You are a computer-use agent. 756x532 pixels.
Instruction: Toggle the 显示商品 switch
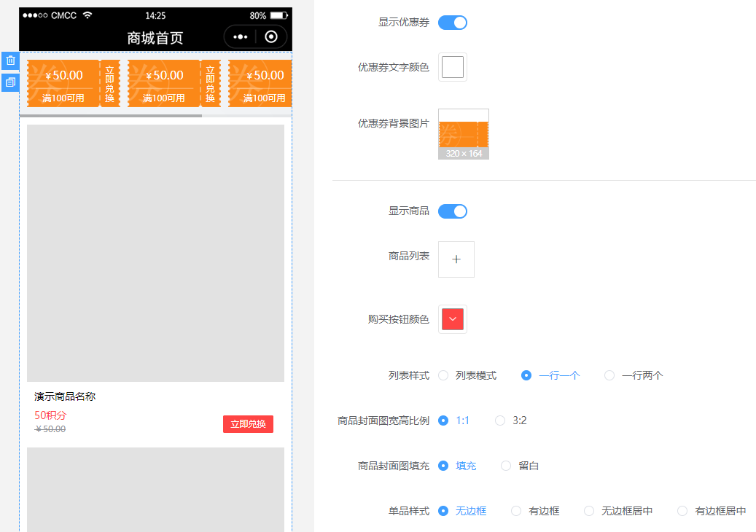452,211
